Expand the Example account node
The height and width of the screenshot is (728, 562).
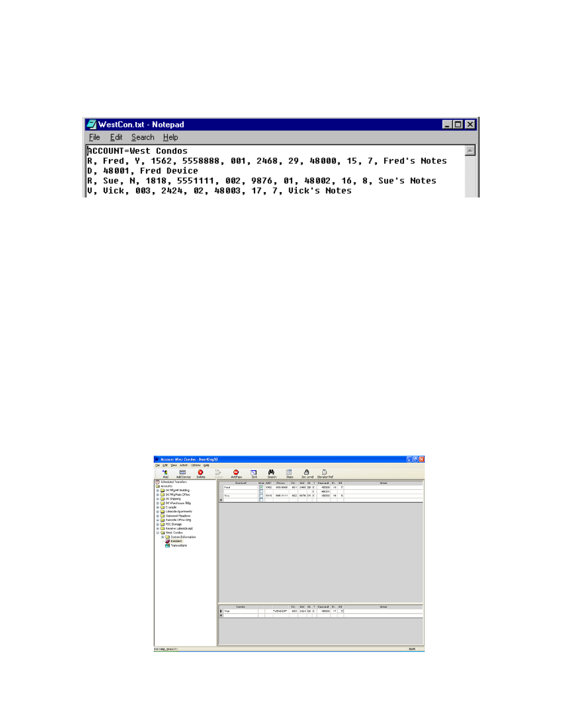pyautogui.click(x=157, y=507)
